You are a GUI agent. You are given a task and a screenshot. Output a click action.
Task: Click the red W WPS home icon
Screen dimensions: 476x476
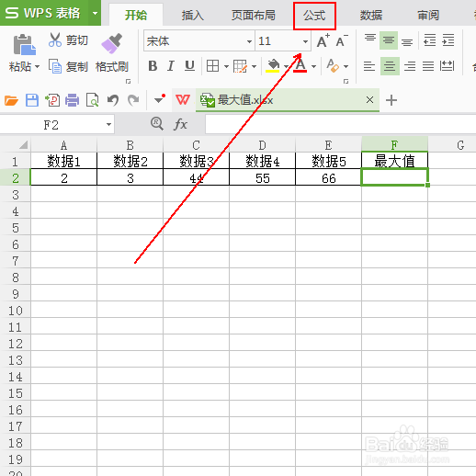click(x=183, y=100)
